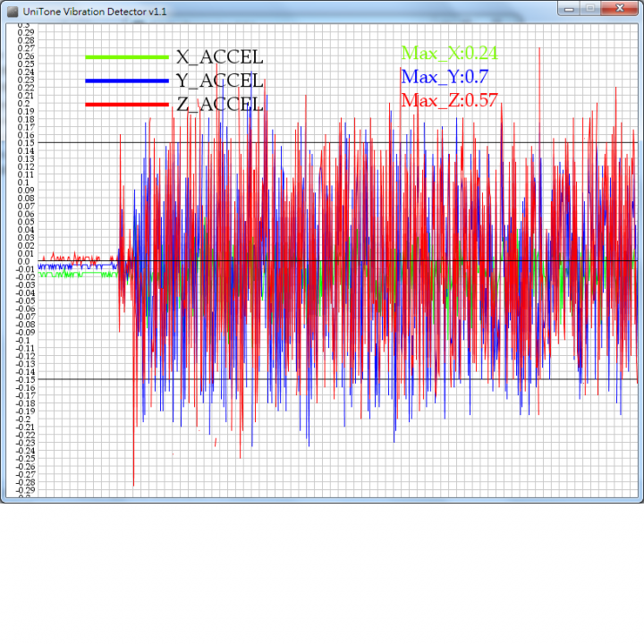Screen dimensions: 644x644
Task: Click the -0.29 y-axis label
Action: coord(25,490)
